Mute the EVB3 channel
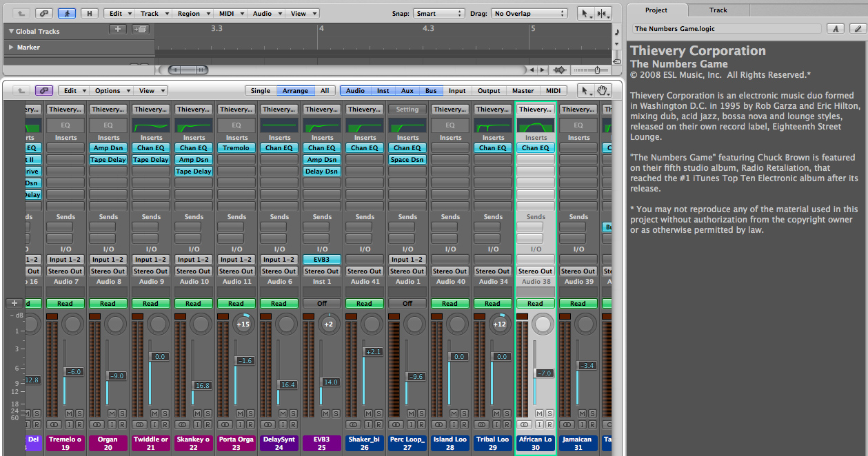Screen dimensions: 868x456 pyautogui.click(x=325, y=413)
